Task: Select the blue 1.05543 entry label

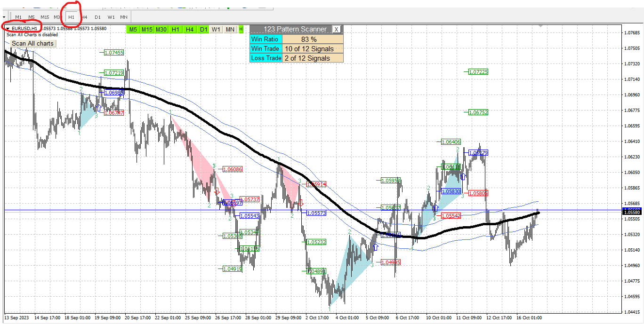Action: click(250, 216)
